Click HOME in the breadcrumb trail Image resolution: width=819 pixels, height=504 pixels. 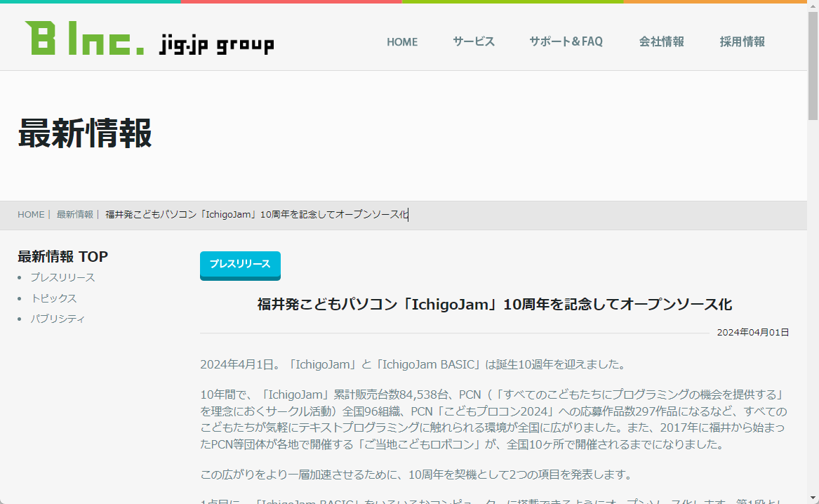(31, 214)
